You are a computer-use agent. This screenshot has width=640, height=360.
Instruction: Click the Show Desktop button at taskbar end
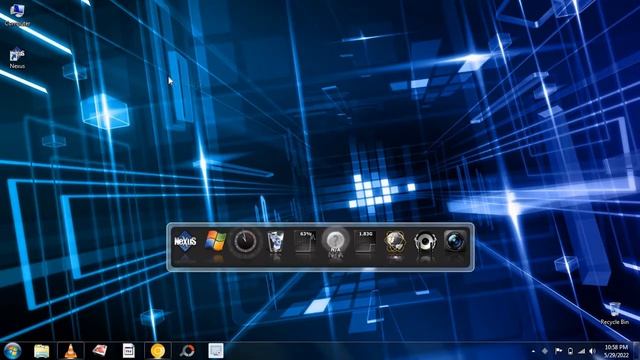tap(636, 351)
